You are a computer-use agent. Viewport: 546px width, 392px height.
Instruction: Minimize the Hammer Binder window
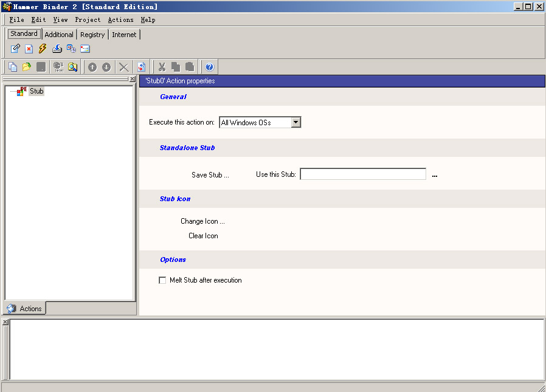(x=519, y=7)
